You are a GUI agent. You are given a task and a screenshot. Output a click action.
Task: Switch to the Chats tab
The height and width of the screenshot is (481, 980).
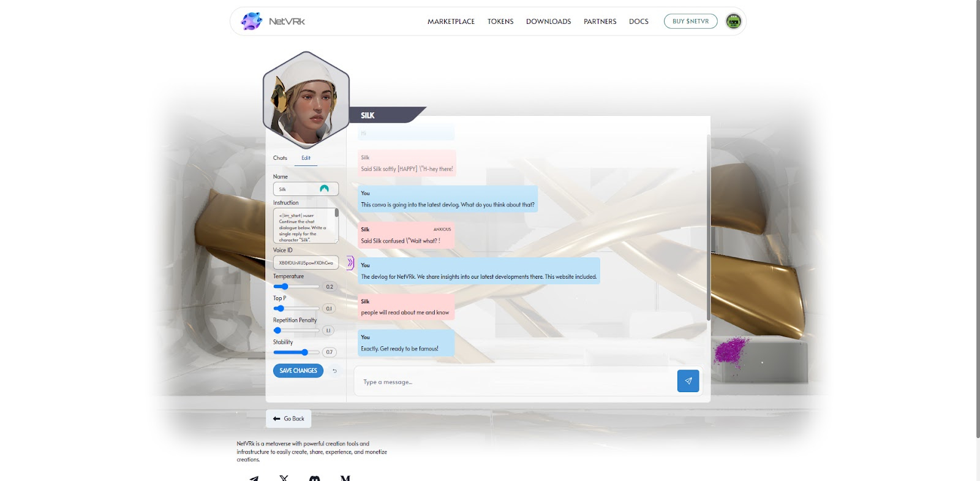280,158
